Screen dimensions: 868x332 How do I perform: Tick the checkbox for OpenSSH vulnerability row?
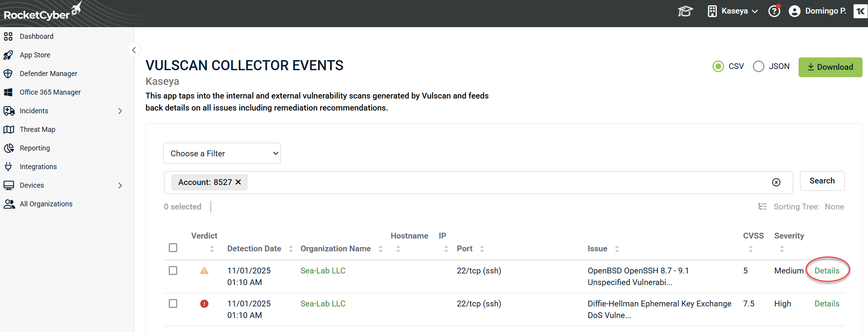pyautogui.click(x=173, y=270)
